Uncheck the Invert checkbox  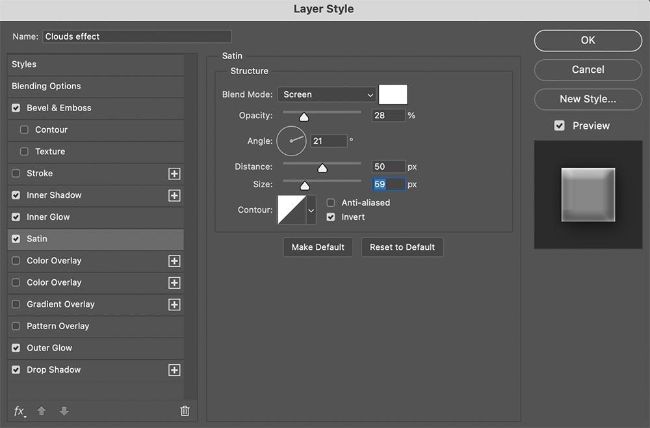coord(332,217)
